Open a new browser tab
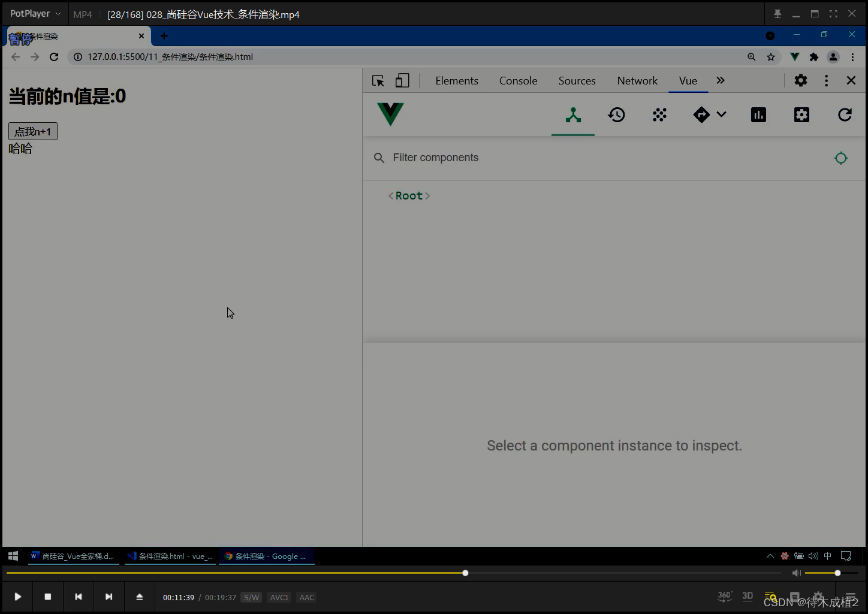Screen dimensions: 868x614 [x=164, y=36]
